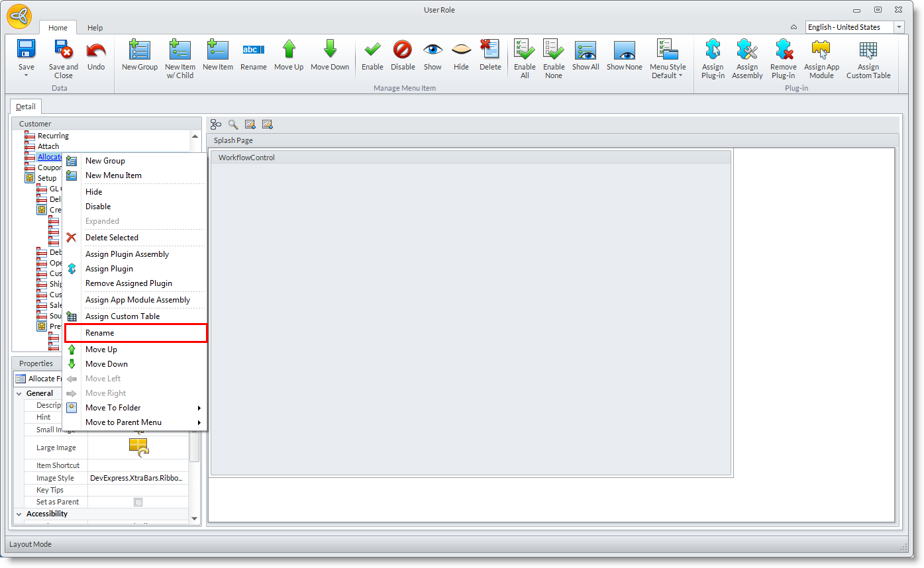Click Save and Close in ribbon
Viewport: 924px width, 568px height.
coord(64,59)
